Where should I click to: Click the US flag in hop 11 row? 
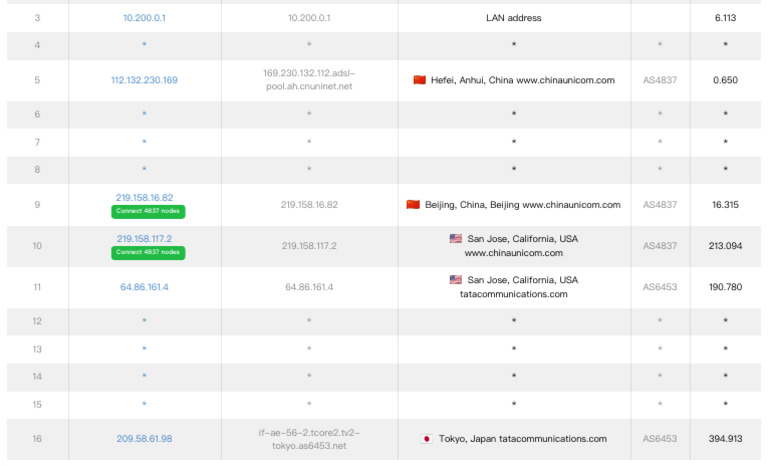[456, 281]
